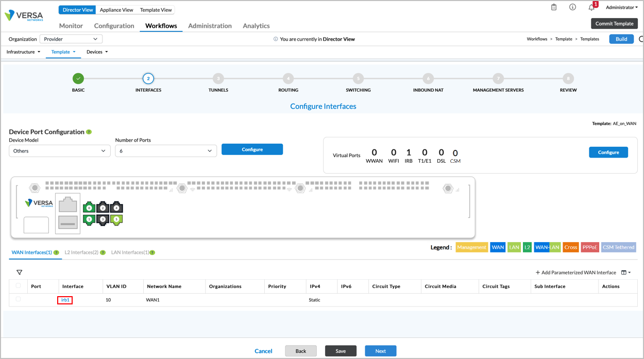Click the WAN legend color swatch
Image resolution: width=644 pixels, height=359 pixels.
(x=497, y=248)
